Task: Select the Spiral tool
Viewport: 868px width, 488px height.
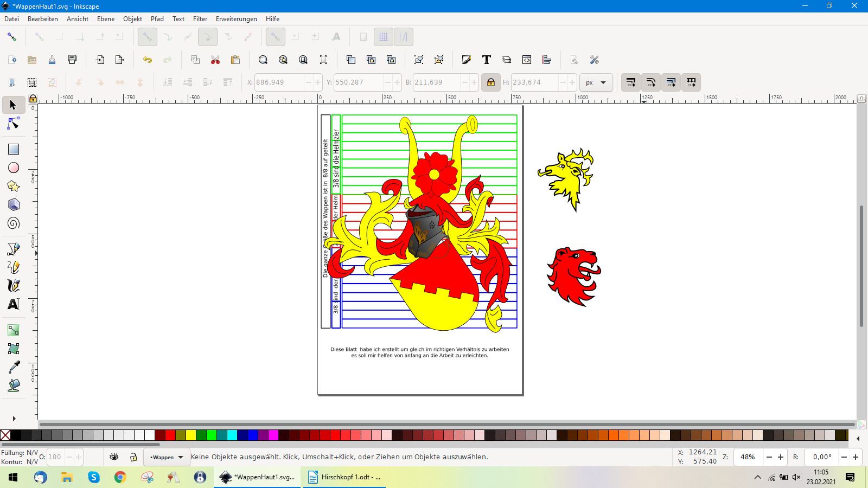Action: (14, 223)
